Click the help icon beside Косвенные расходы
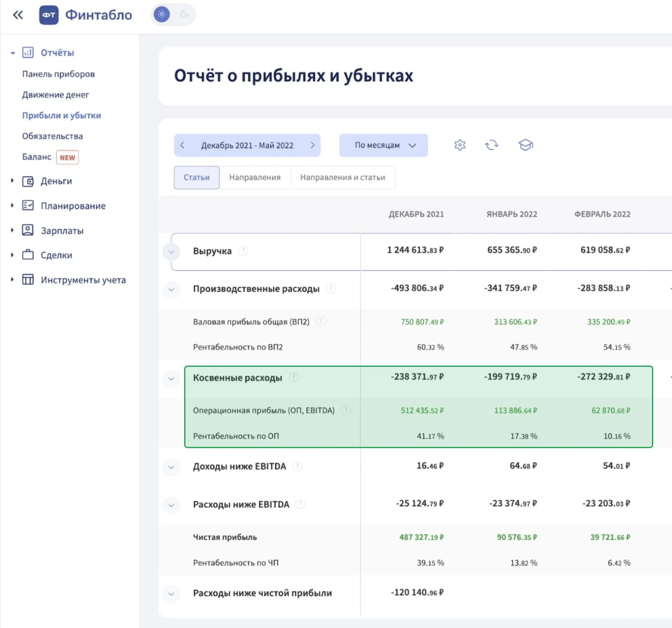 click(293, 377)
